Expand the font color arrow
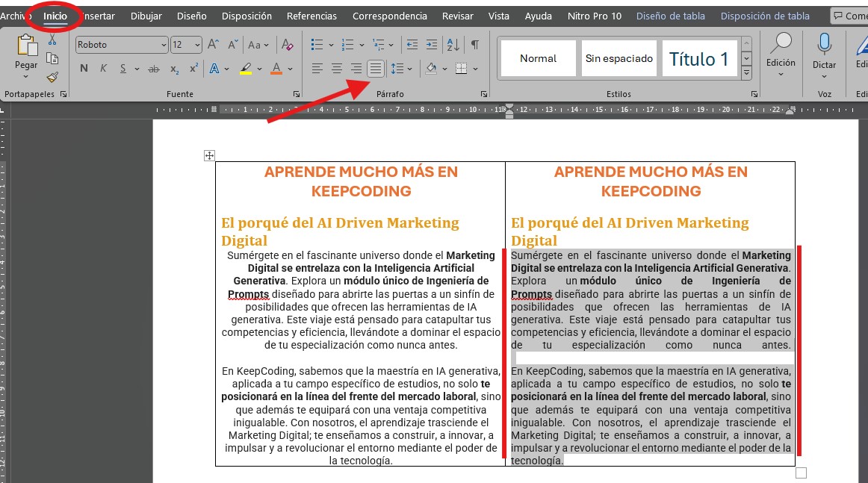The width and height of the screenshot is (868, 483). click(x=290, y=69)
